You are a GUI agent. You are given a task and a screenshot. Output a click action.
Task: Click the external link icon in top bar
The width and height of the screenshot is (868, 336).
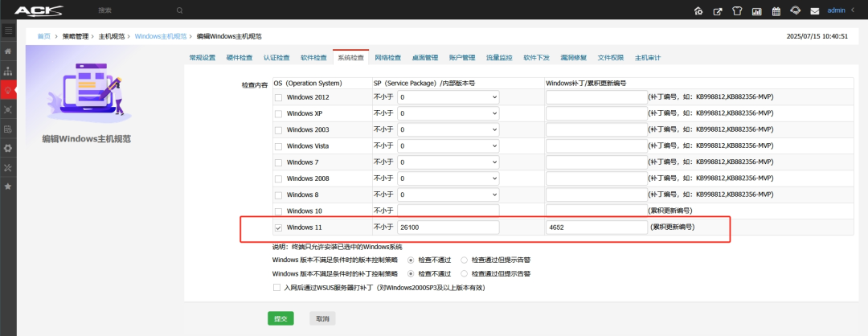coord(718,11)
